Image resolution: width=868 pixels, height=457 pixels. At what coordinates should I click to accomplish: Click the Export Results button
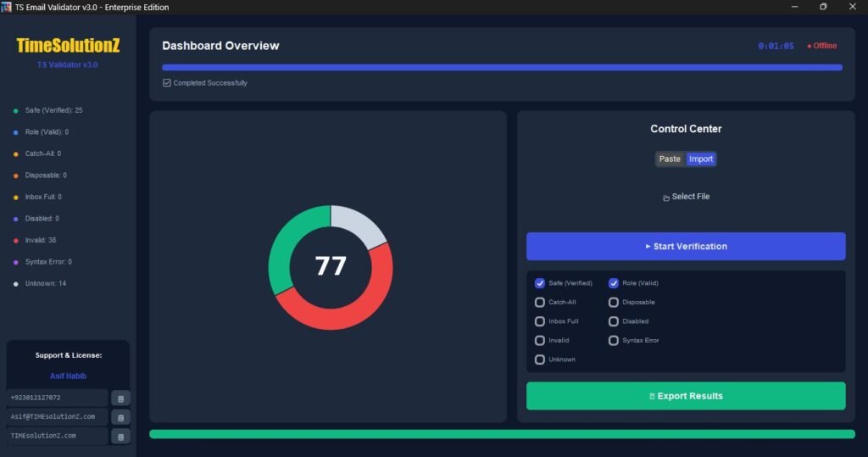tap(686, 396)
